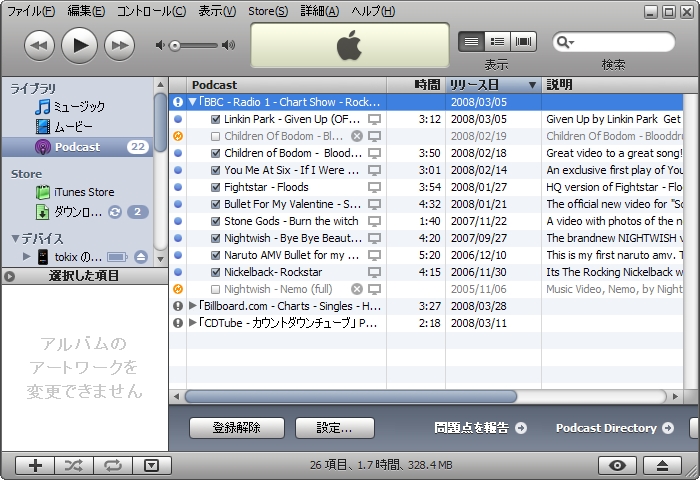
Task: Click the Previous track (rewind) button
Action: click(x=39, y=45)
